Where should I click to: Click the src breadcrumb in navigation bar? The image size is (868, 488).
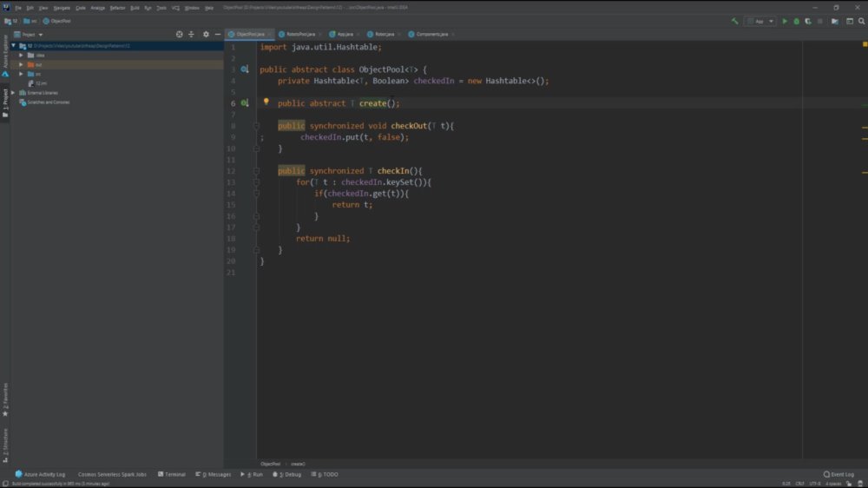pyautogui.click(x=30, y=21)
